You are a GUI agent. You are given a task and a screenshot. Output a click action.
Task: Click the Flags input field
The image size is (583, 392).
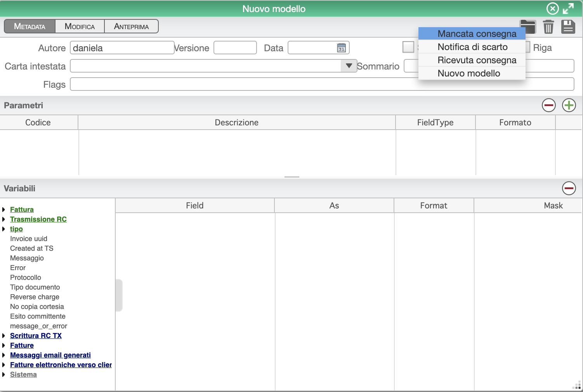point(322,84)
